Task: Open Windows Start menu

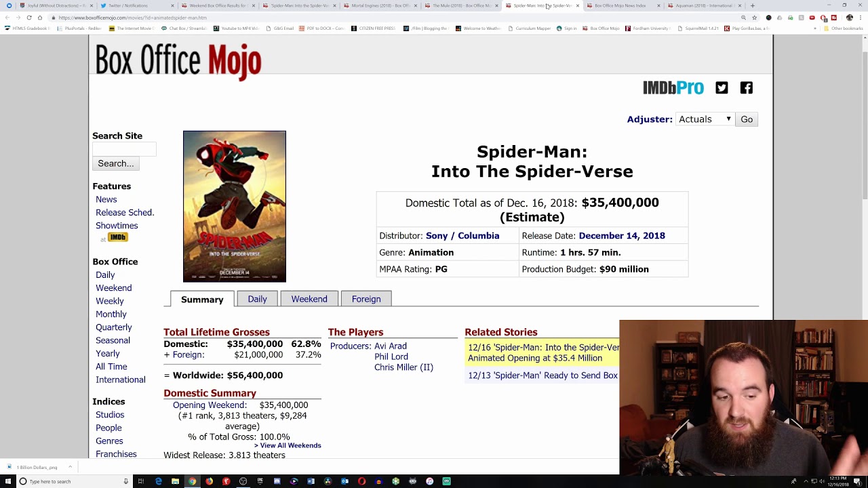Action: click(7, 481)
